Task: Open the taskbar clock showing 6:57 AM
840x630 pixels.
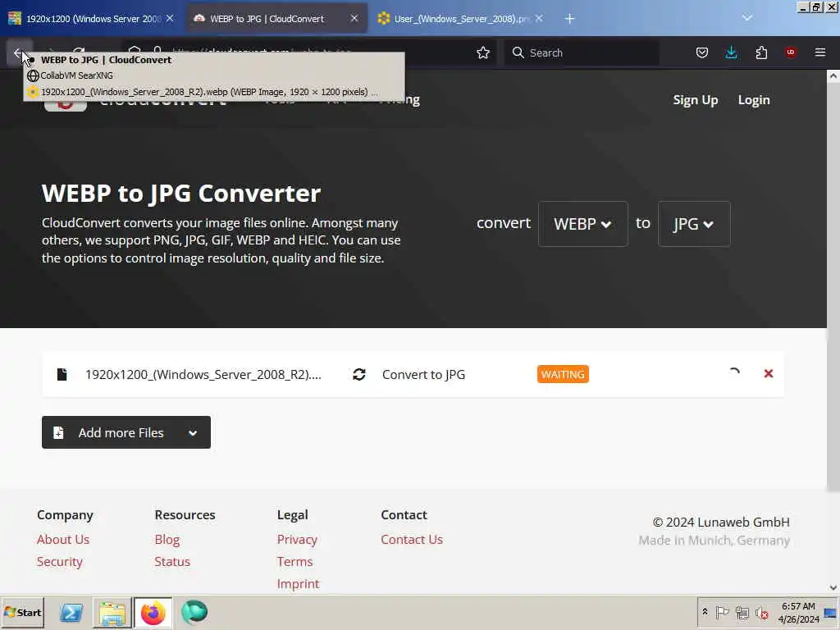Action: click(798, 612)
